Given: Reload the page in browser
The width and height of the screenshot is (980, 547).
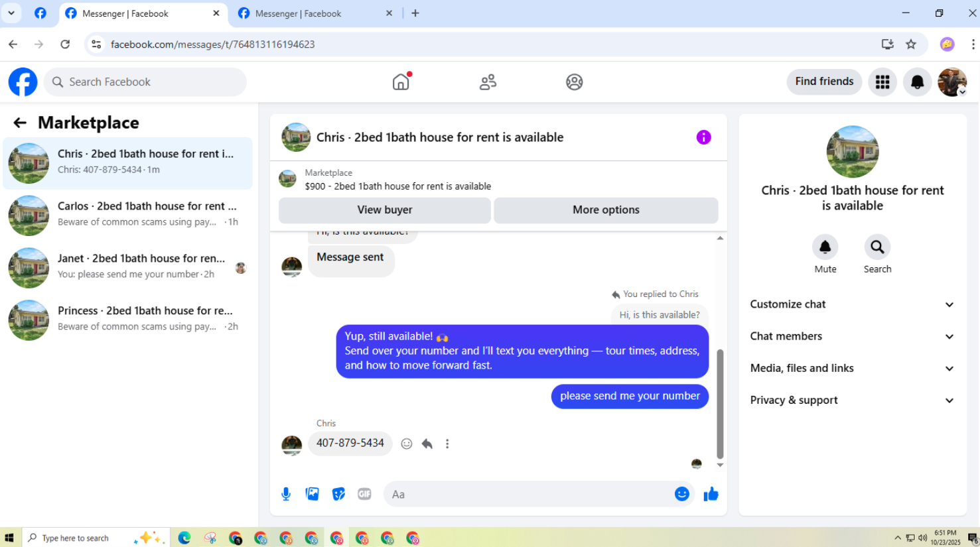Looking at the screenshot, I should point(65,44).
